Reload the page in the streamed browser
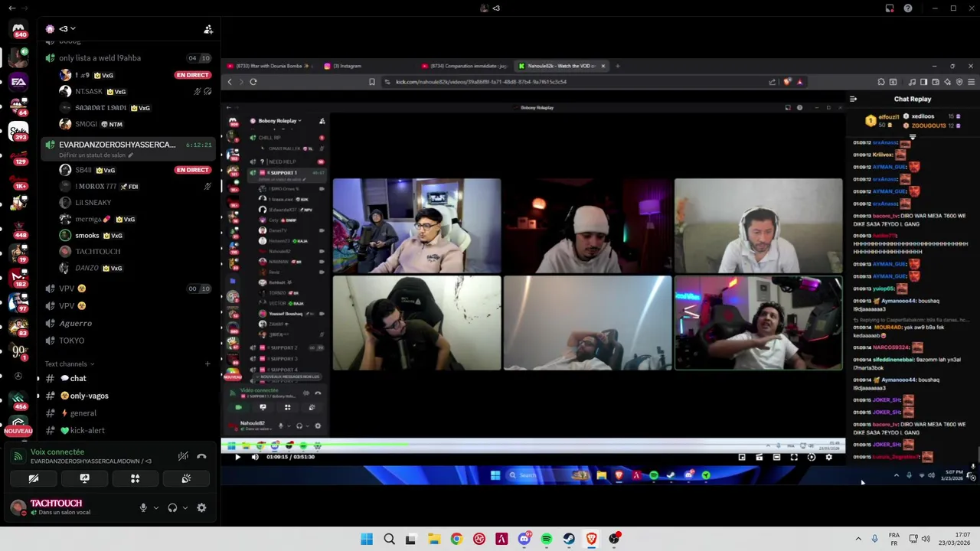Screen dimensions: 980x551 click(253, 82)
